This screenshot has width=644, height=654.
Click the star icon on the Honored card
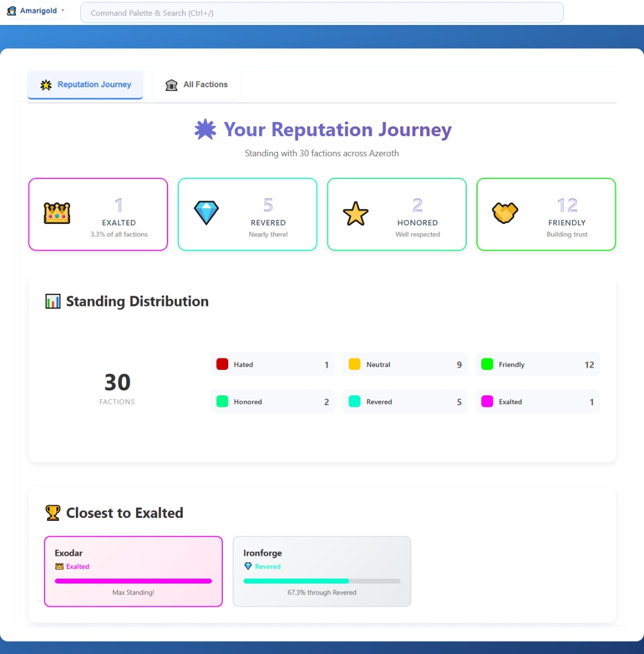356,213
